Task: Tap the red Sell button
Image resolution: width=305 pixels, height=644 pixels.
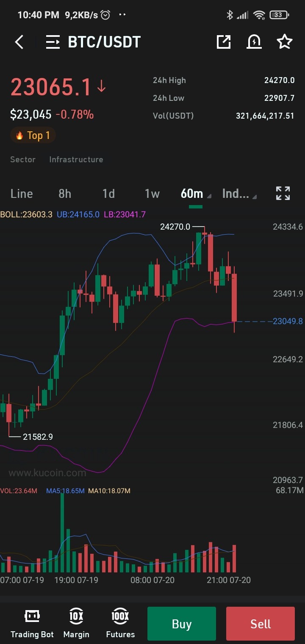Action: click(261, 624)
